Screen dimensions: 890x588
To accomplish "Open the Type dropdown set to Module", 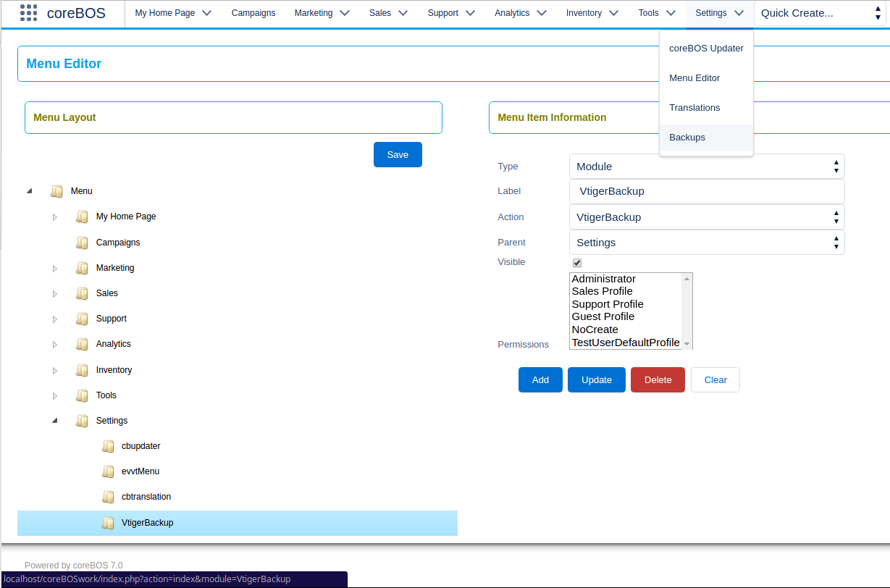I will click(706, 167).
